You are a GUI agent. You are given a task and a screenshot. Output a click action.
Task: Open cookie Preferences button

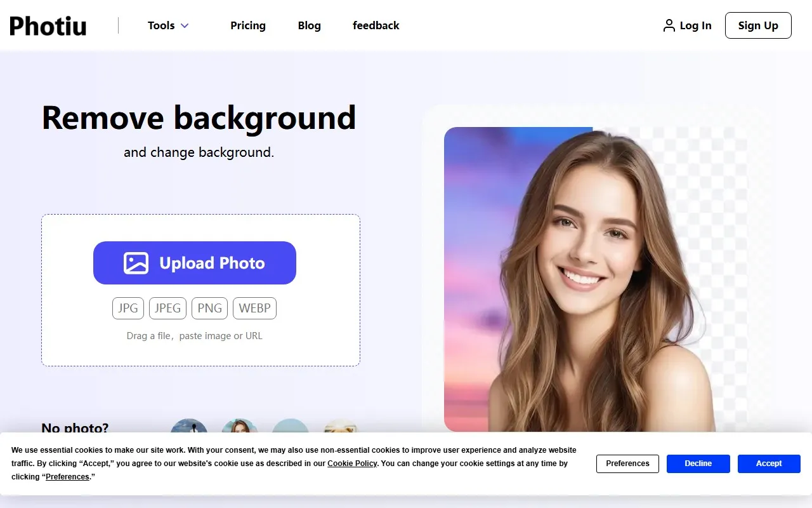[627, 464]
